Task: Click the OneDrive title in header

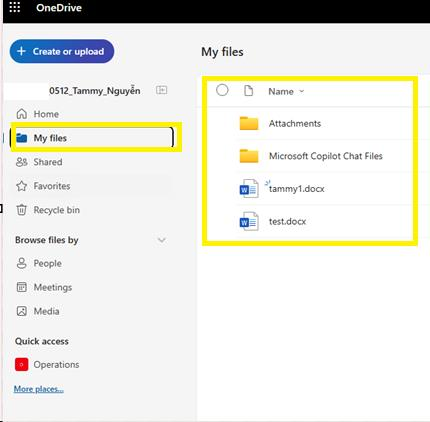Action: 59,8
